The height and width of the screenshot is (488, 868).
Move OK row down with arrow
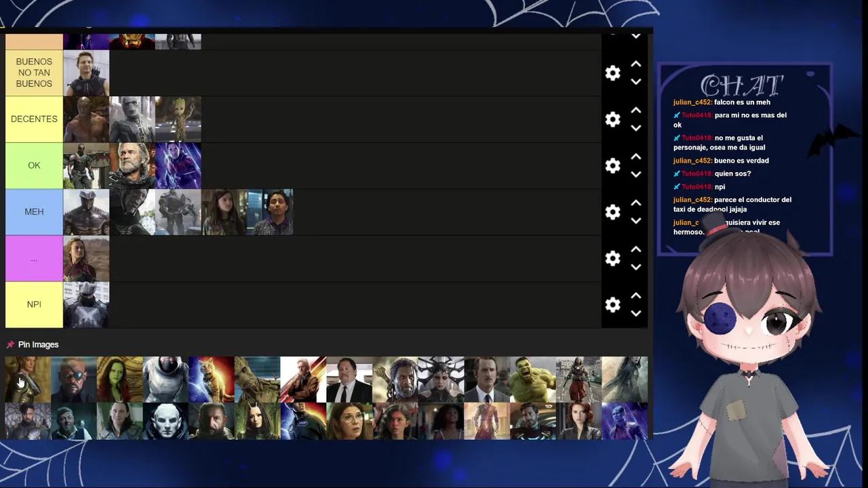[x=636, y=174]
